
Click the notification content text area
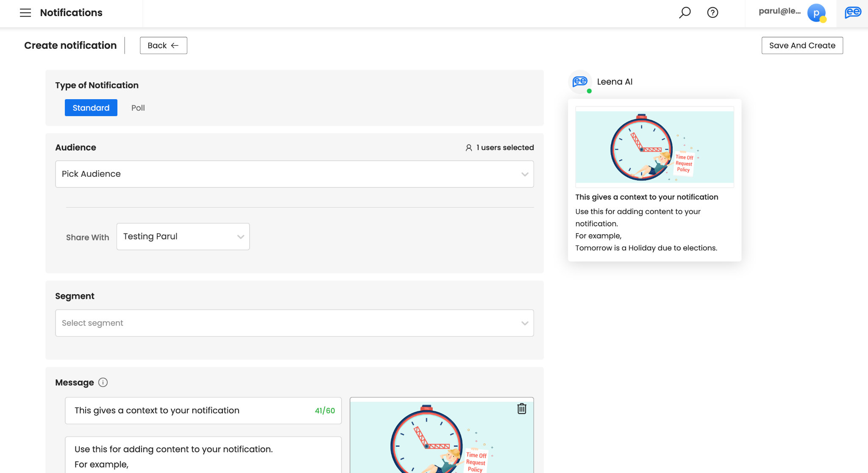pyautogui.click(x=203, y=456)
